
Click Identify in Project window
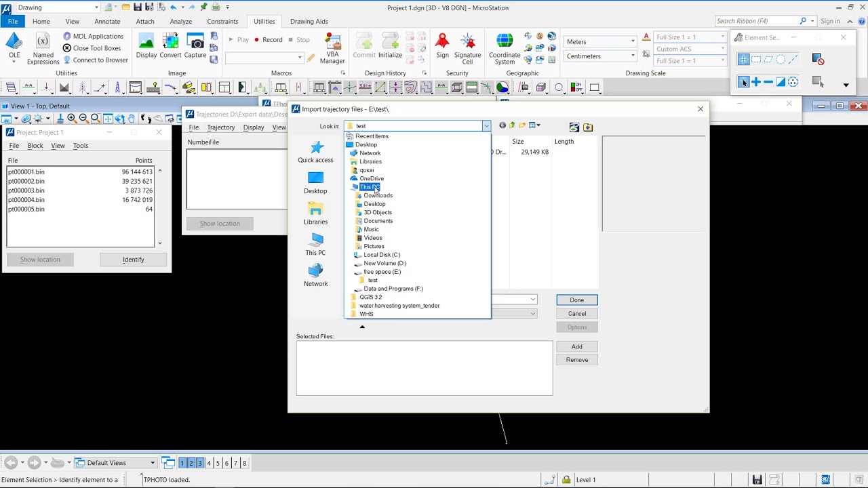click(x=134, y=260)
